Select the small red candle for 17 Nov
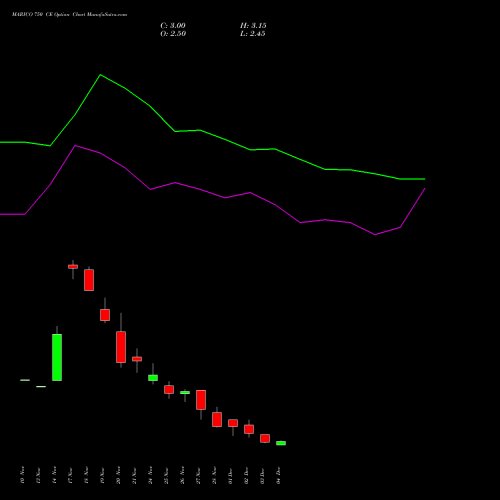 73,267
